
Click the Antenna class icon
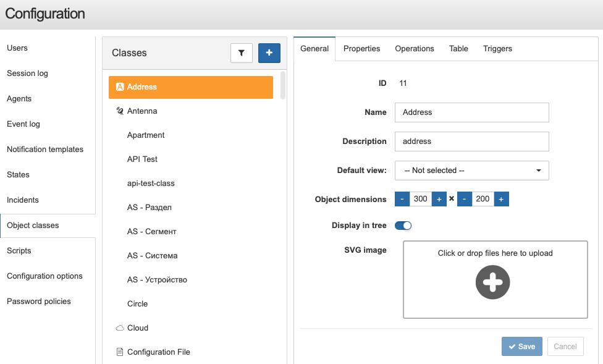[x=120, y=111]
